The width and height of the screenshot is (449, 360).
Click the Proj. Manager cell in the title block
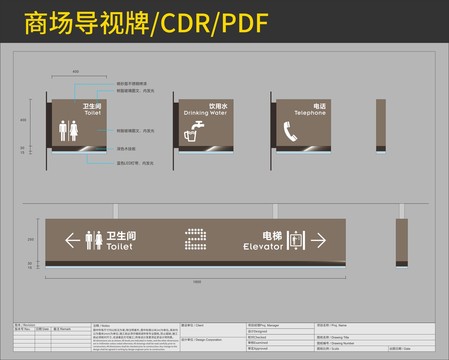coord(281,326)
